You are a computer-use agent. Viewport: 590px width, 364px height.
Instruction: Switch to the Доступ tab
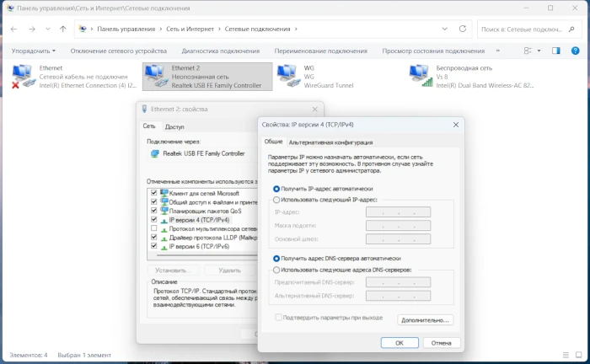174,126
